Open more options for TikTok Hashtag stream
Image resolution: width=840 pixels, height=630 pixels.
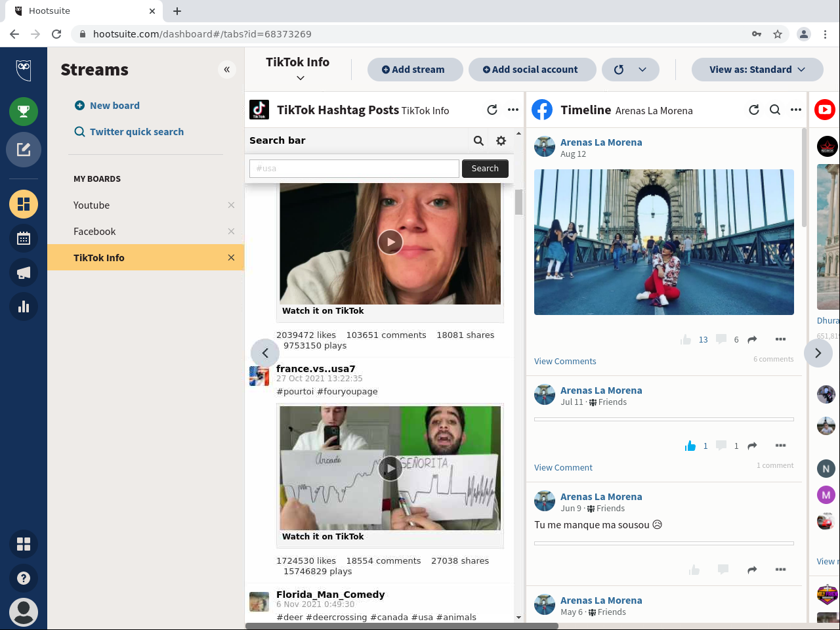(513, 110)
